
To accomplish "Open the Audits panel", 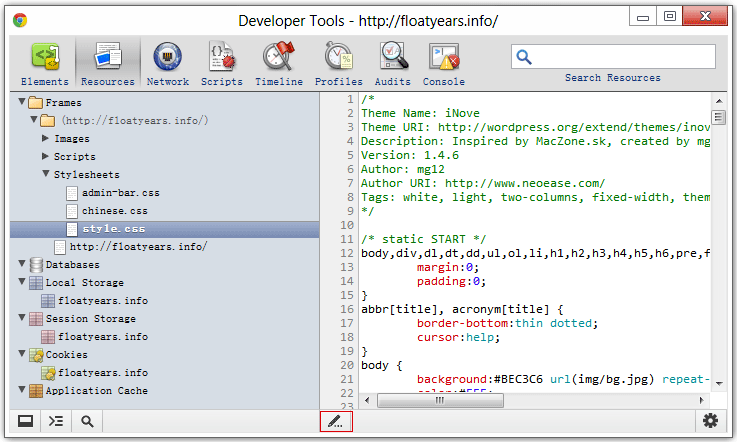I will click(x=393, y=64).
